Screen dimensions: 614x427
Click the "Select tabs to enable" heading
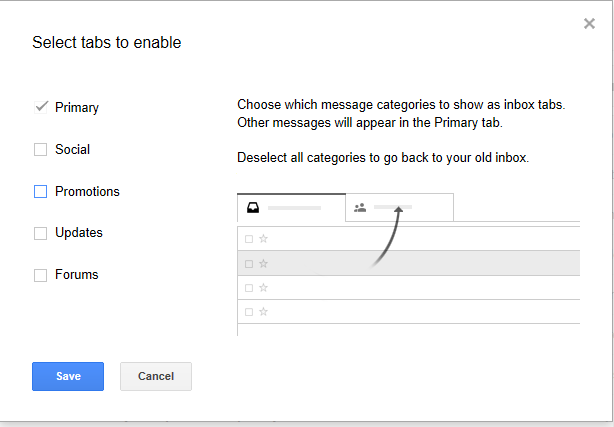click(x=107, y=42)
